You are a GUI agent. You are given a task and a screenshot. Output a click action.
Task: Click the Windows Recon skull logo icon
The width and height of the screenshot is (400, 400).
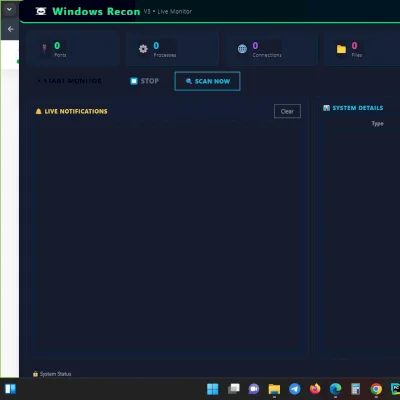pyautogui.click(x=41, y=11)
